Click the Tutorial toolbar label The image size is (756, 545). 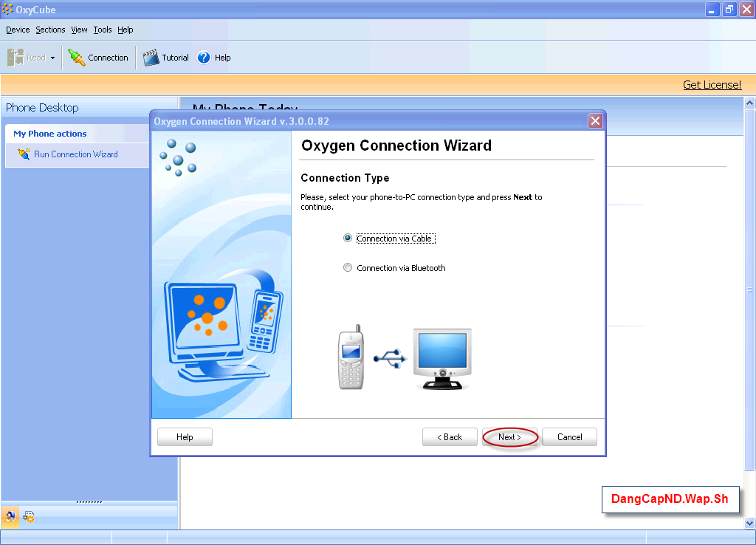tap(175, 58)
